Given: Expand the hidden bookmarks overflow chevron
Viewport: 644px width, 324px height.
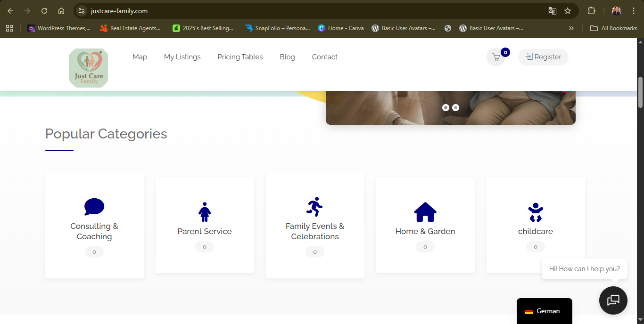Looking at the screenshot, I should (x=571, y=28).
